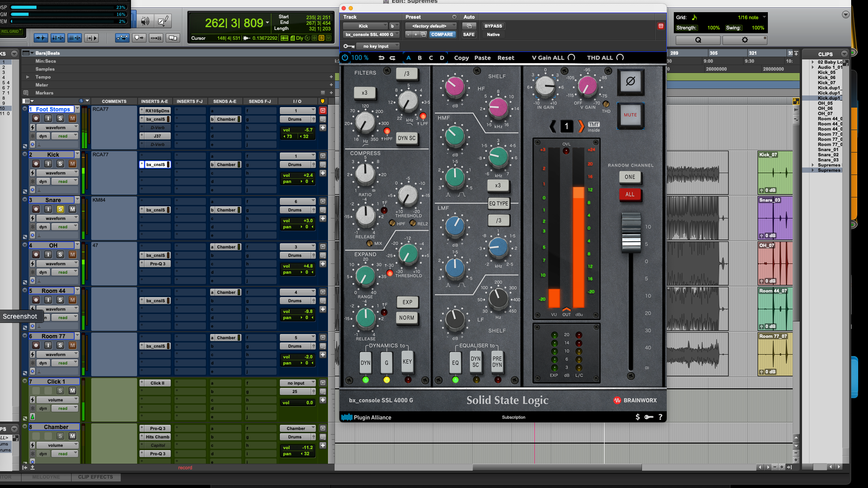This screenshot has width=868, height=488.
Task: Toggle input monitoring on OH track
Action: pos(48,255)
